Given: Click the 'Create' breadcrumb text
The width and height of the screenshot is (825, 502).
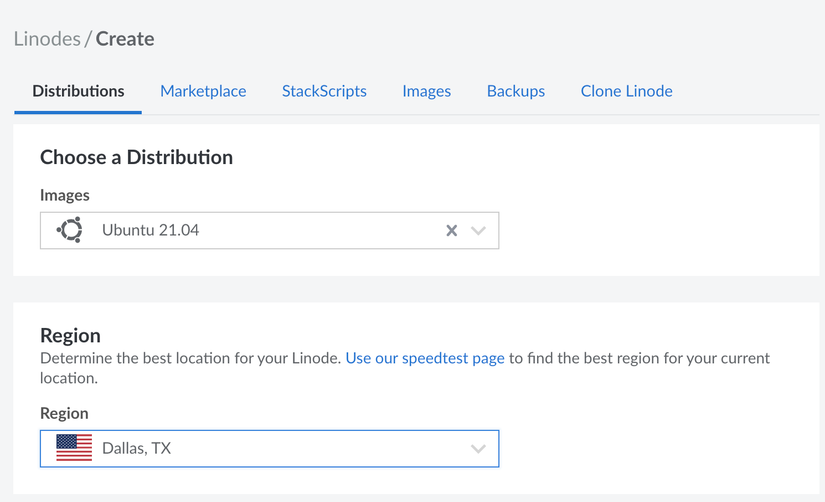Looking at the screenshot, I should pos(125,39).
